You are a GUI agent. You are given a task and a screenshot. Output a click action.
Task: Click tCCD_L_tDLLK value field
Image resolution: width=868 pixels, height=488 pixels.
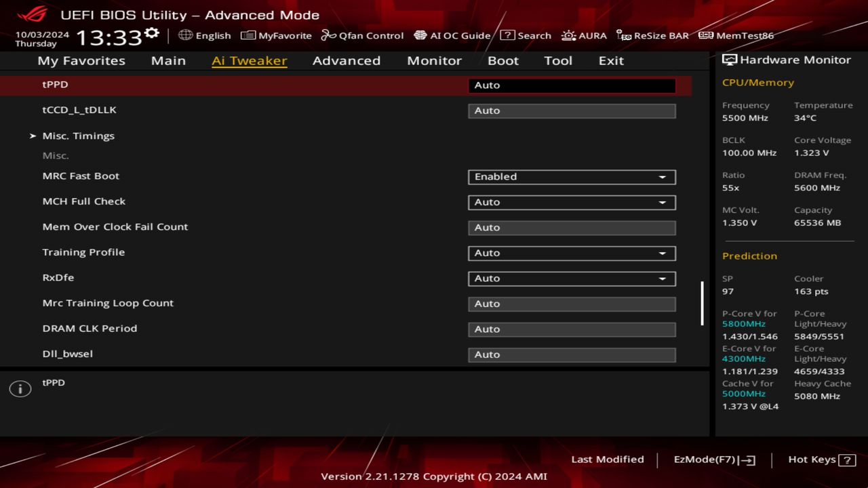pos(572,110)
